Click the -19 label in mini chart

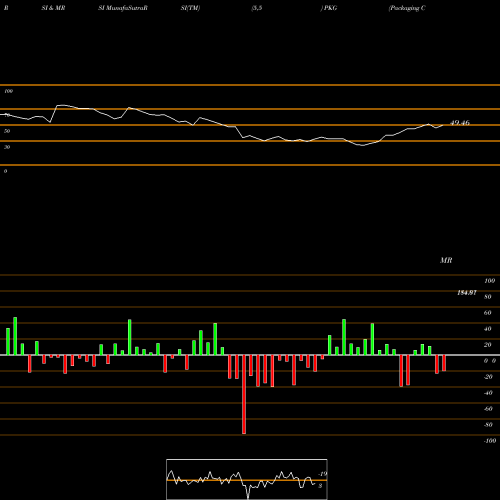point(322,474)
